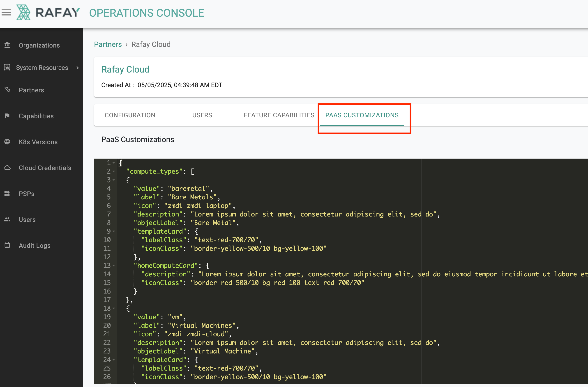Open Users in the sidebar
This screenshot has width=588, height=387.
point(27,220)
